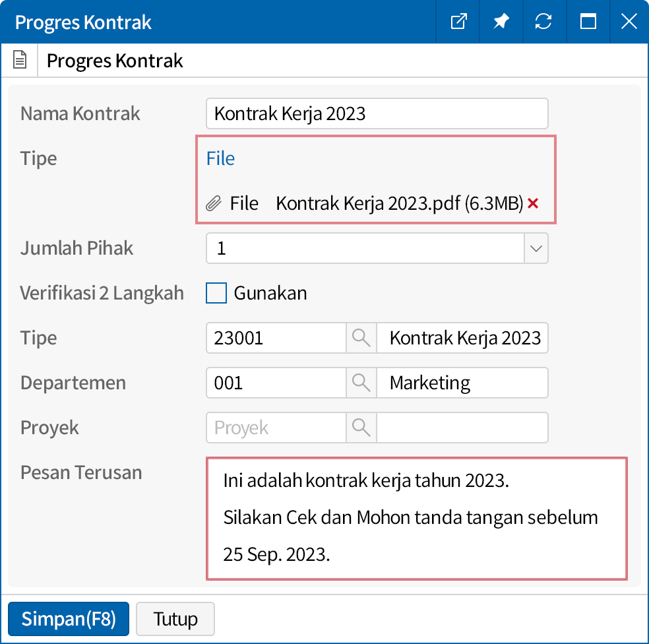
Task: Click the document icon beside the title
Action: point(20,61)
